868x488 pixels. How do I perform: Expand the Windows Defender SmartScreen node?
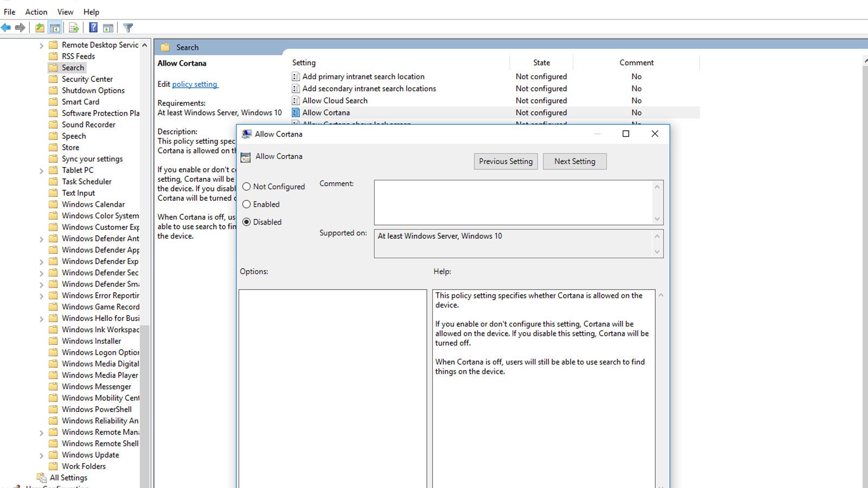coord(41,285)
